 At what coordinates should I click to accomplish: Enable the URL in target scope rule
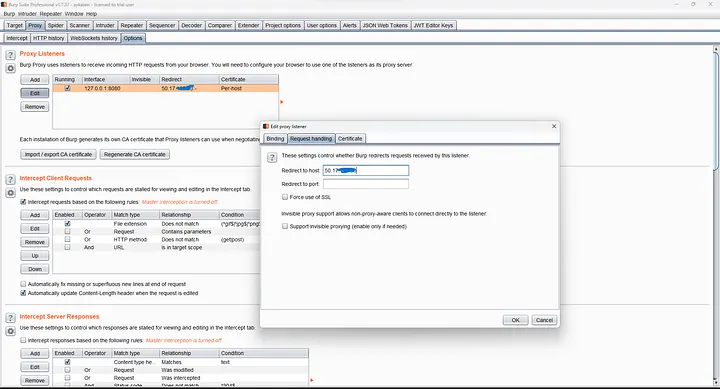68,247
